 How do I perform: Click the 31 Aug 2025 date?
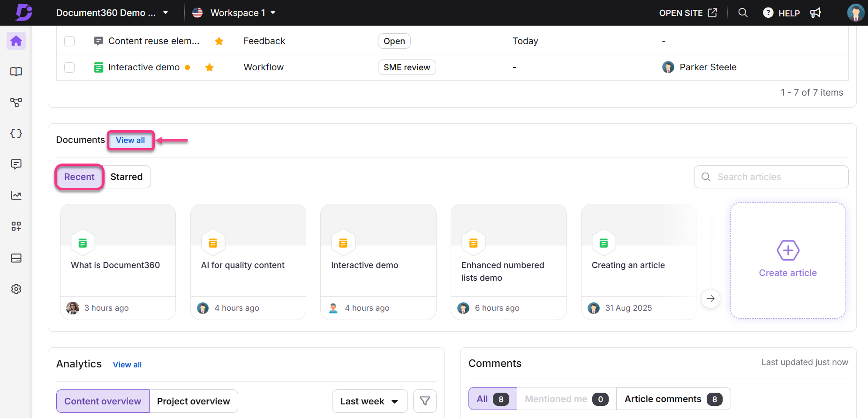[x=628, y=308]
